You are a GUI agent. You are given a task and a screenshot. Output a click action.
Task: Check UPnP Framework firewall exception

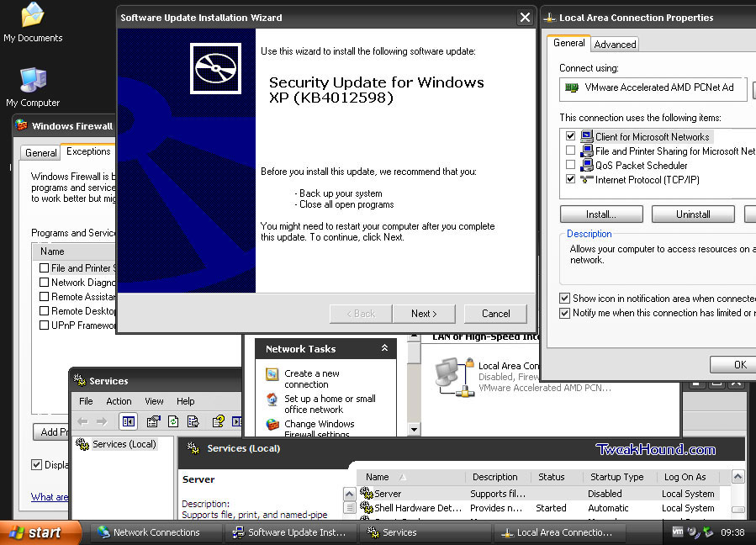click(44, 325)
